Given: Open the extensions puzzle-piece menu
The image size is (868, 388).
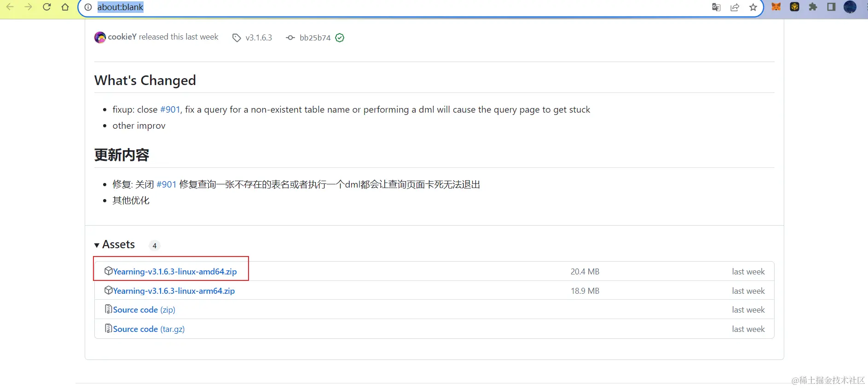Looking at the screenshot, I should [813, 7].
